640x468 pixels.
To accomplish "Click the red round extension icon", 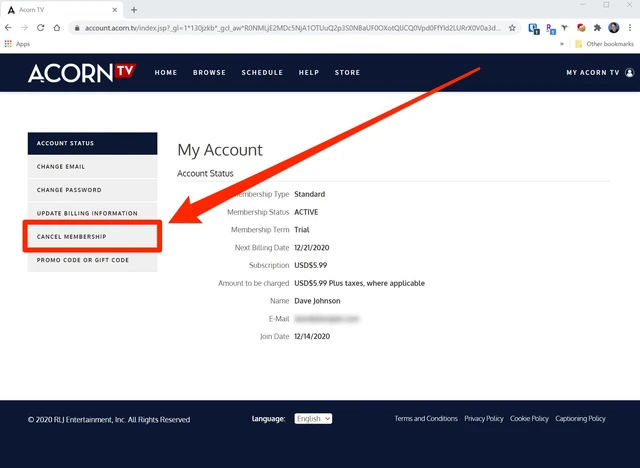I will (581, 28).
